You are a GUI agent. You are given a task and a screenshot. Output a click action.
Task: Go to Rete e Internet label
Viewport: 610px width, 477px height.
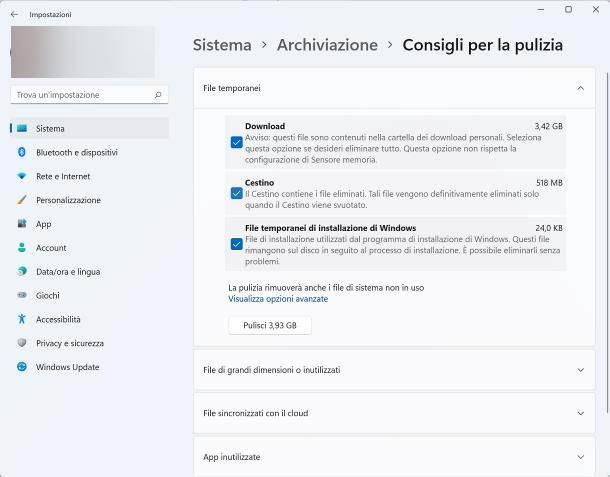63,176
